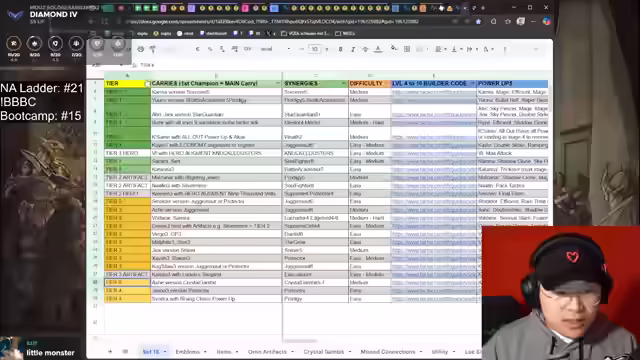Open the borders menu
640x360 pixels.
click(407, 49)
